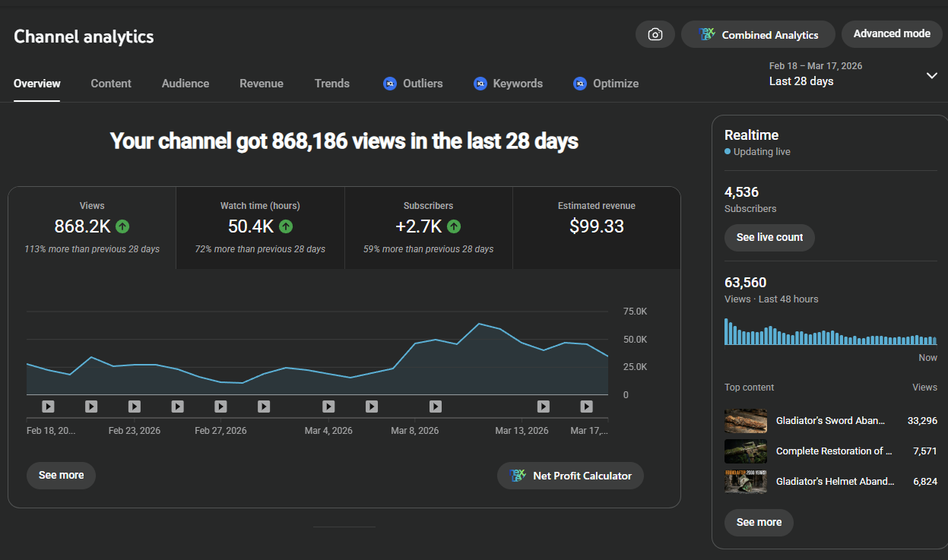948x560 pixels.
Task: Select the Subscribers metric card
Action: (429, 227)
